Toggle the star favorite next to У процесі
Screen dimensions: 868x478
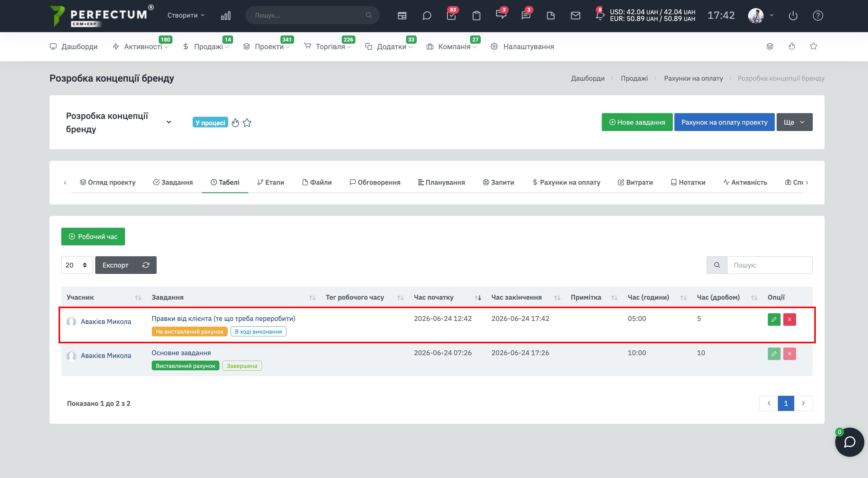(x=247, y=123)
